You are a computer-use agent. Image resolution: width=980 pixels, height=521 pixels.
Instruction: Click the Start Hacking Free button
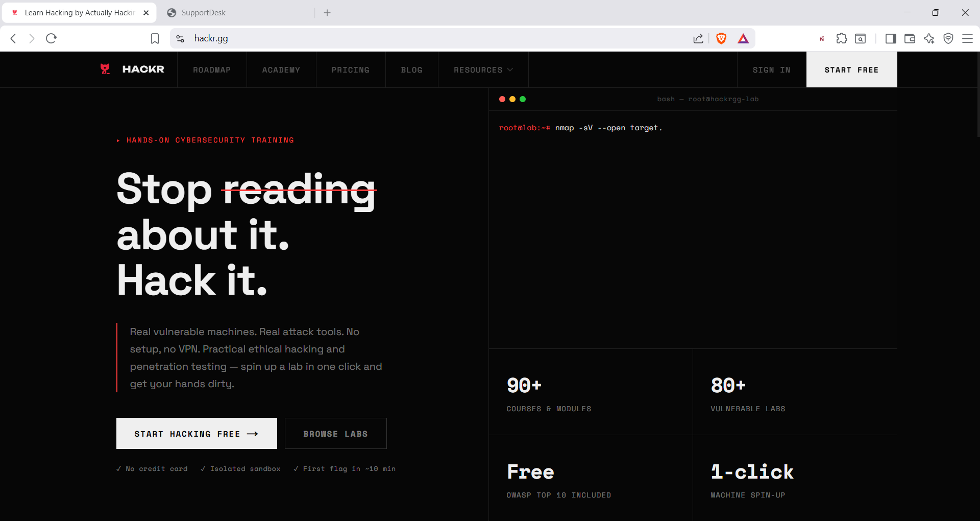tap(197, 434)
